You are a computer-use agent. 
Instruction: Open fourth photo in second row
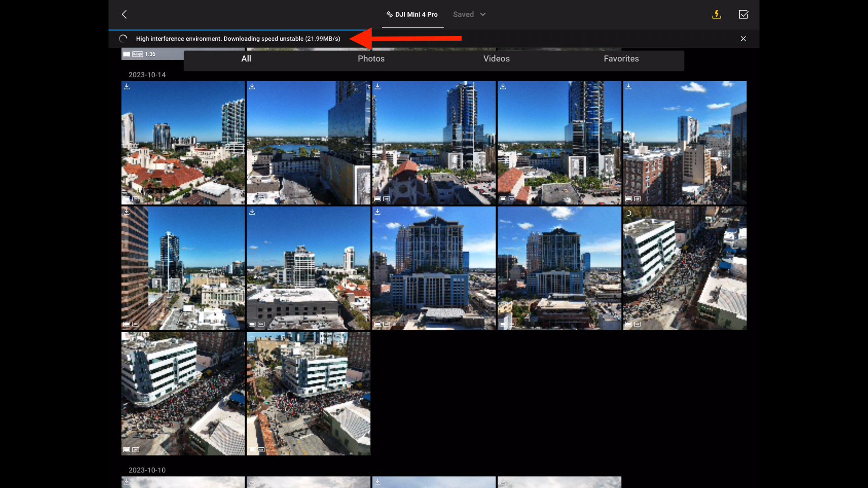[559, 268]
